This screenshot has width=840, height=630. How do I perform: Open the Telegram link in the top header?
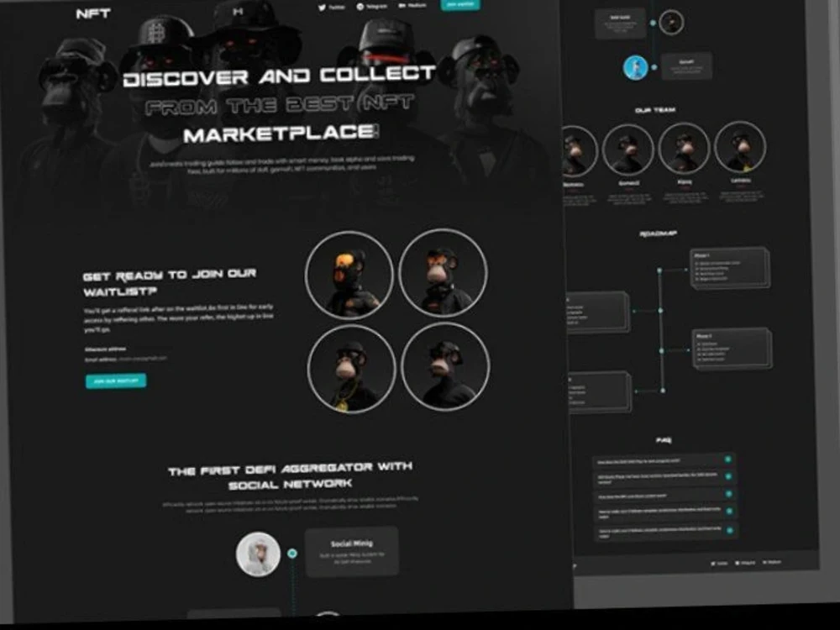click(x=372, y=7)
